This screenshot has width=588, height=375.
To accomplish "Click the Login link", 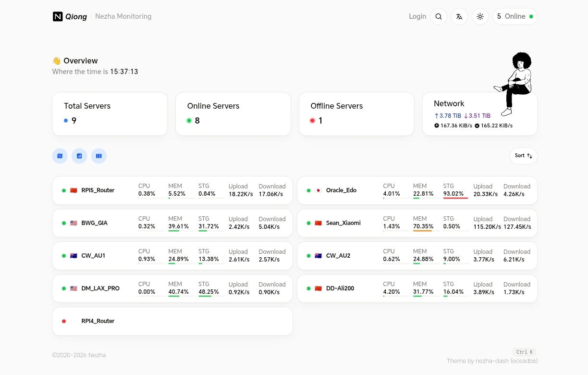I will tap(417, 16).
